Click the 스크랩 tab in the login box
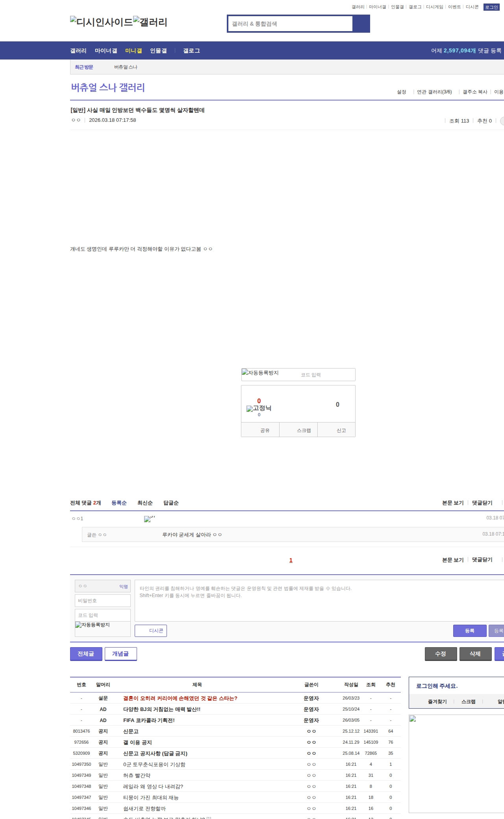 coord(468,702)
